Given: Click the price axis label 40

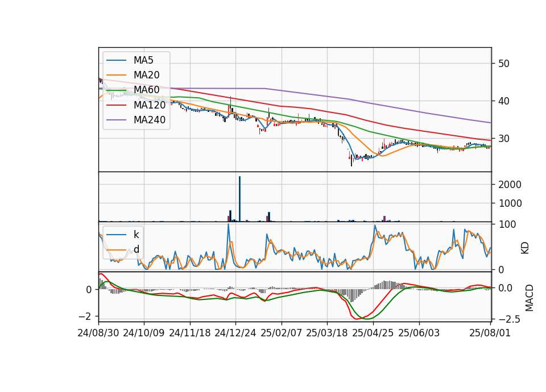Looking at the screenshot, I should 504,101.
